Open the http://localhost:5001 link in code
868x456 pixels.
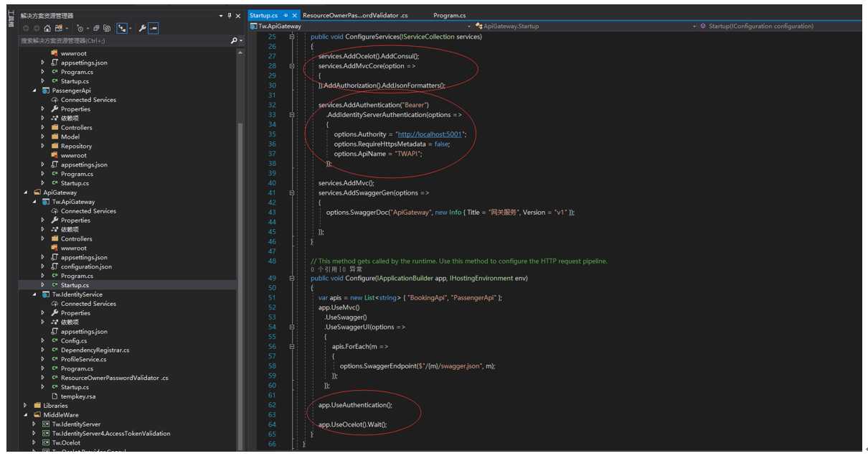coord(431,134)
